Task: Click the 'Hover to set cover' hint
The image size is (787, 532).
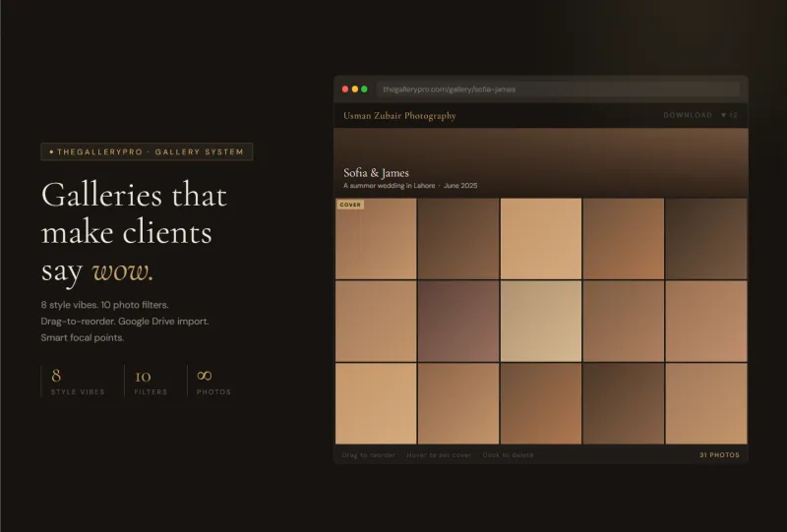Action: pos(439,455)
